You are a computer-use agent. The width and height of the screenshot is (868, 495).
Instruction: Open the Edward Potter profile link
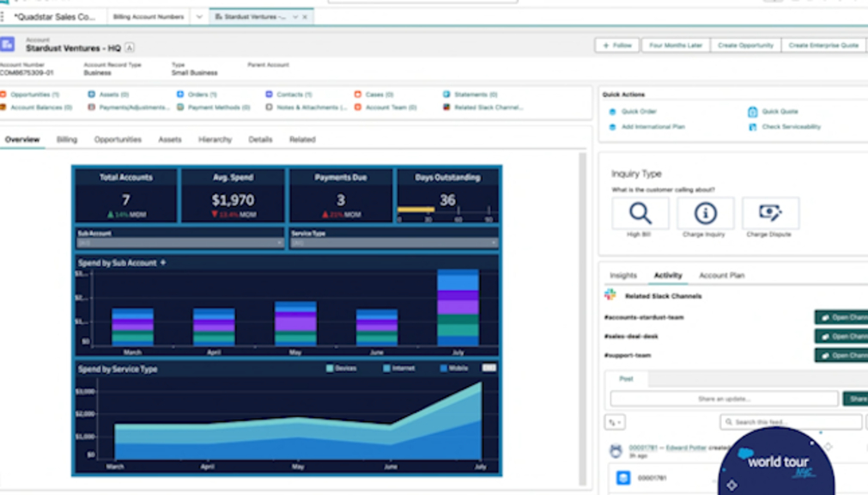pyautogui.click(x=686, y=448)
